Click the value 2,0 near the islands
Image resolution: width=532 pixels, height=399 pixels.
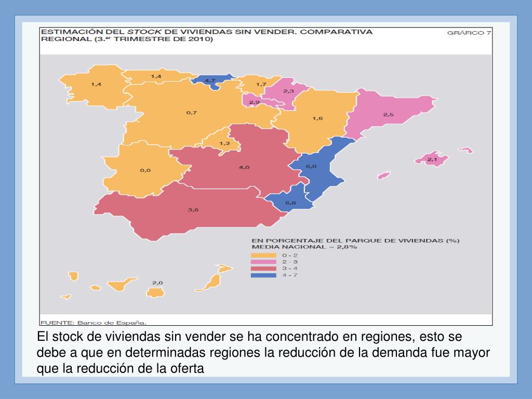[x=157, y=283]
